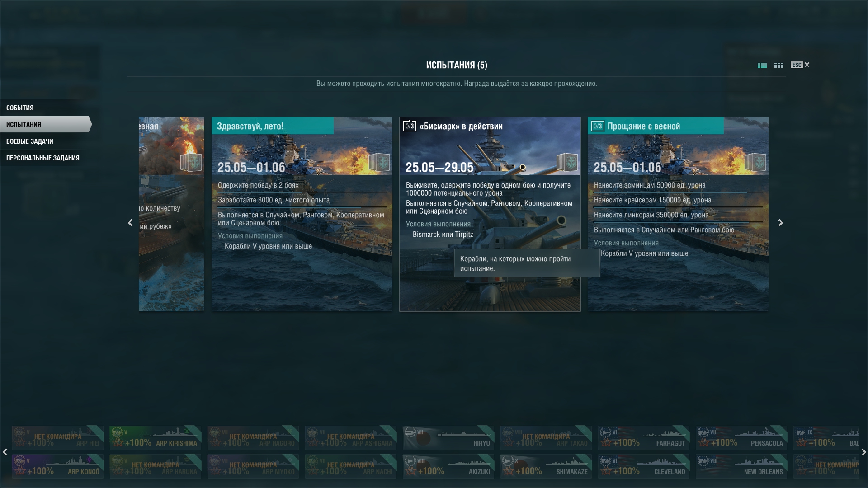Move the ship carousel right with its arrow
Screen dimensions: 868x488
[x=863, y=452]
